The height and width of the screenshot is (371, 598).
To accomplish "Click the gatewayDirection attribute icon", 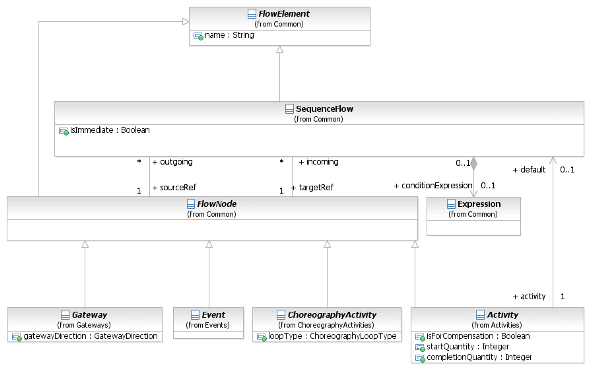I will pyautogui.click(x=17, y=337).
